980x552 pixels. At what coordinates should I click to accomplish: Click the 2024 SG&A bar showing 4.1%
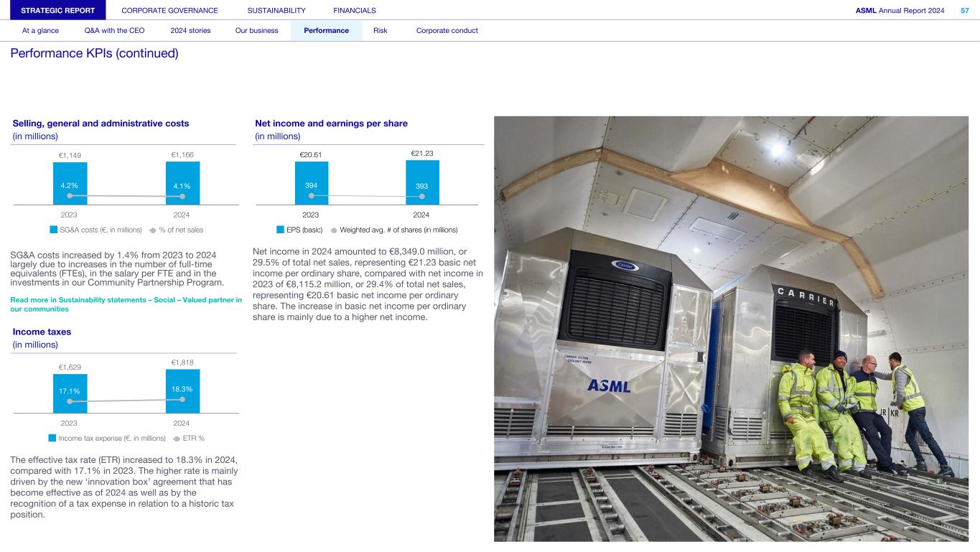point(182,182)
